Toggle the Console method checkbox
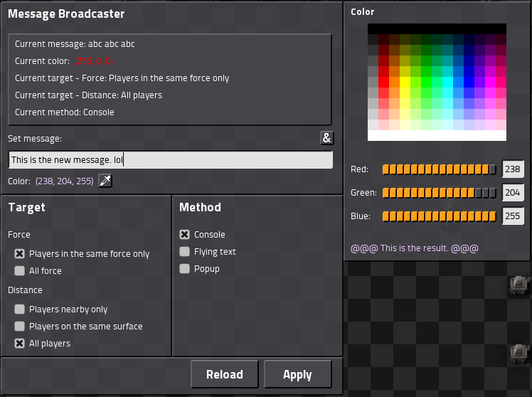This screenshot has width=532, height=397. point(185,235)
